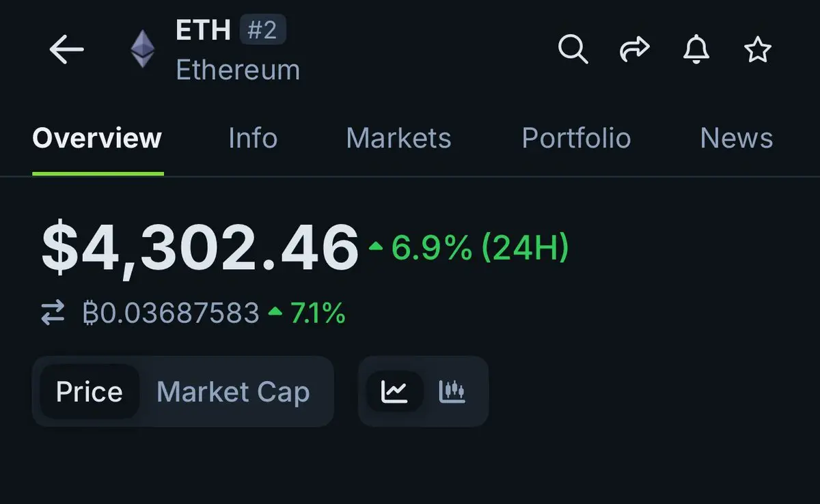Swap currency using the two-arrows icon

(53, 313)
